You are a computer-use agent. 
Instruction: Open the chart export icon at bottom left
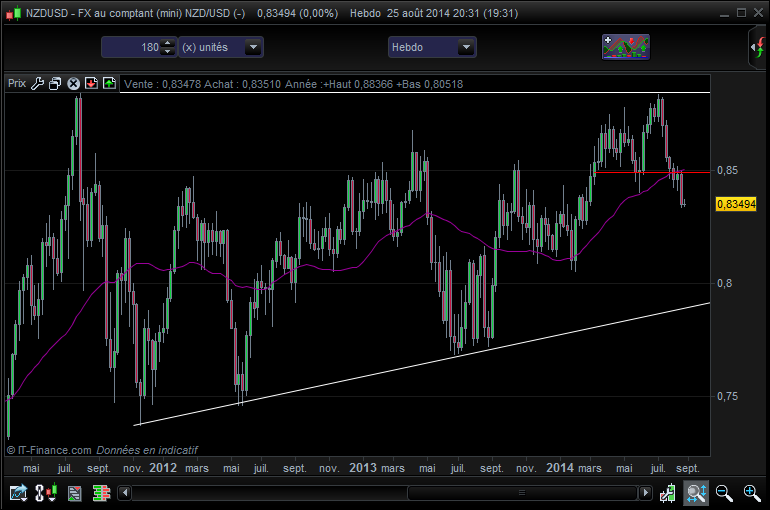click(19, 492)
